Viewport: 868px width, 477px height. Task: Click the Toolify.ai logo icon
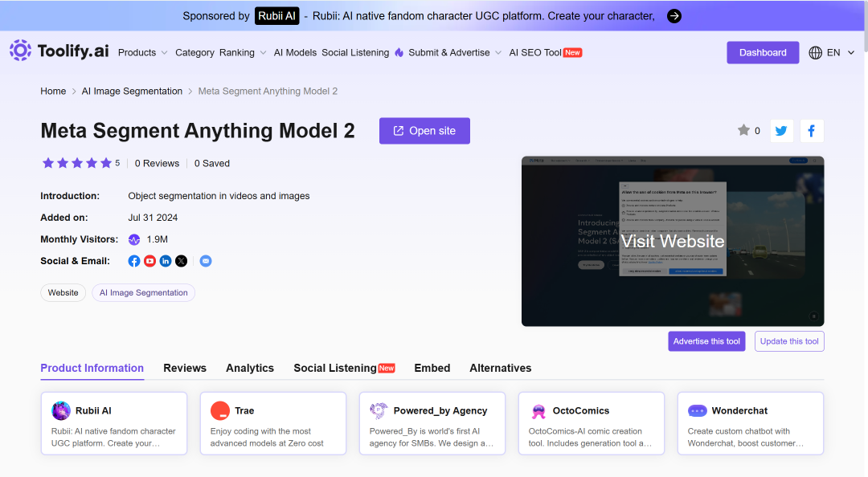pos(20,51)
